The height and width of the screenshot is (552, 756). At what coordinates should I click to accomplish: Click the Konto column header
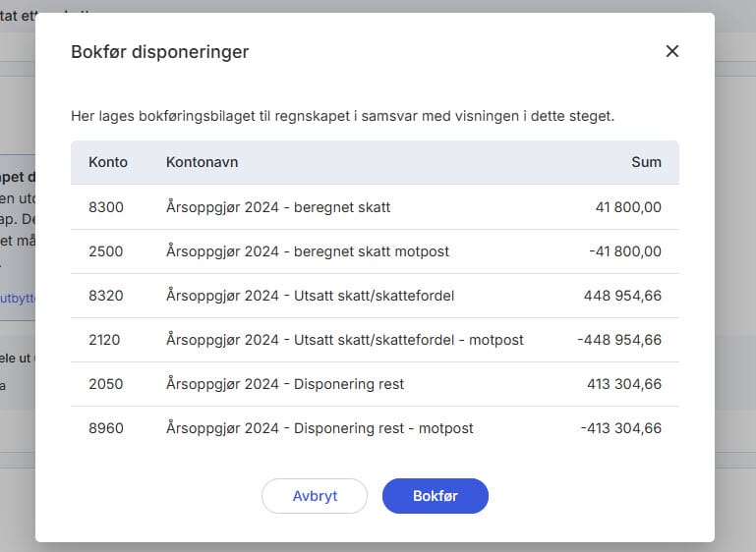(x=108, y=162)
